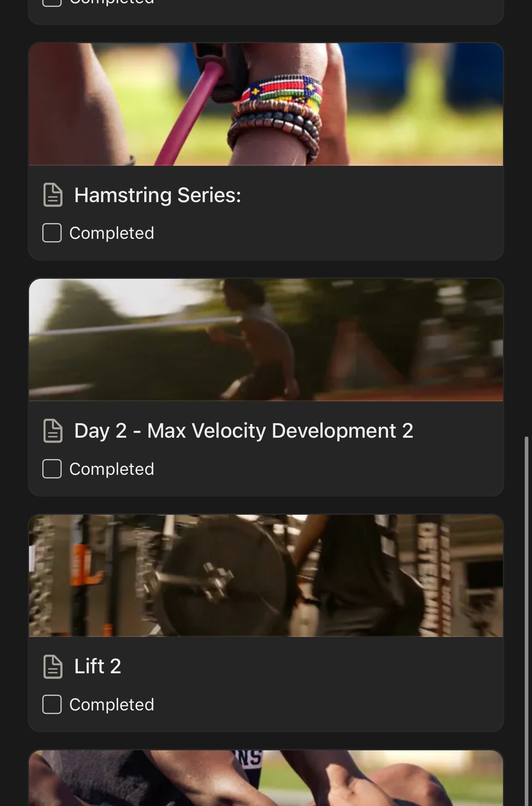Click the document icon next to Day 2 title

click(53, 431)
